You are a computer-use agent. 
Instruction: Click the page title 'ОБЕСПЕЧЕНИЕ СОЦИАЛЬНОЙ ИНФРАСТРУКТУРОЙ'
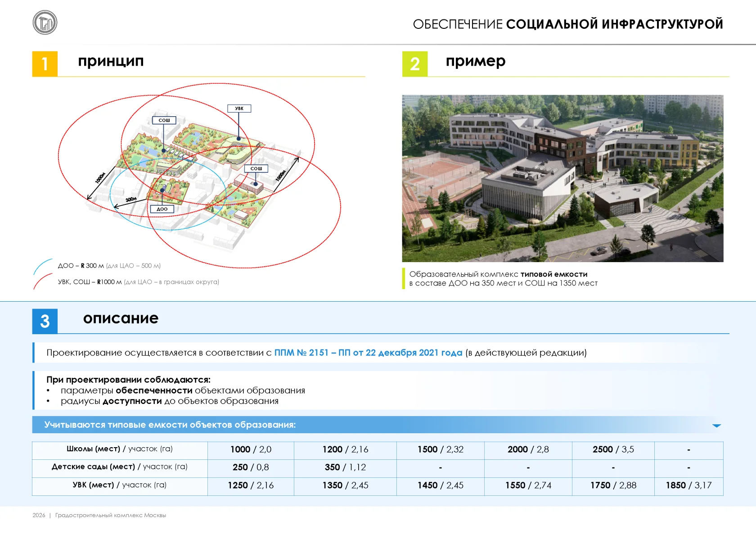pyautogui.click(x=568, y=24)
